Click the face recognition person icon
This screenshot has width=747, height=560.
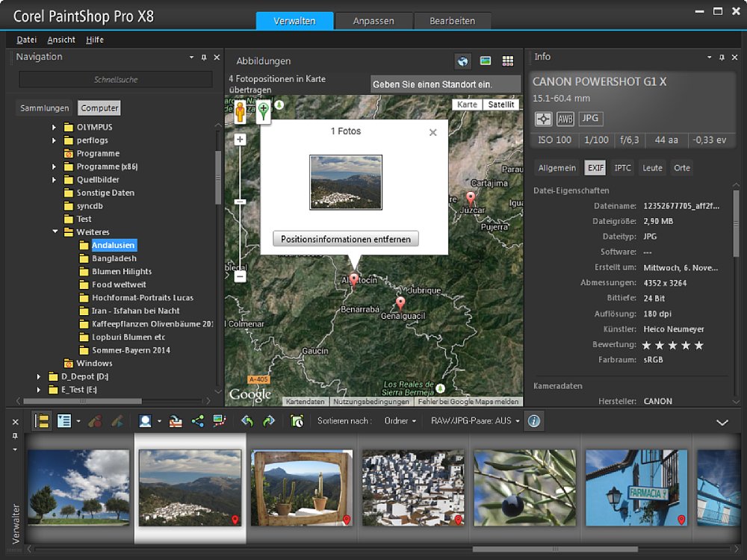(x=146, y=421)
